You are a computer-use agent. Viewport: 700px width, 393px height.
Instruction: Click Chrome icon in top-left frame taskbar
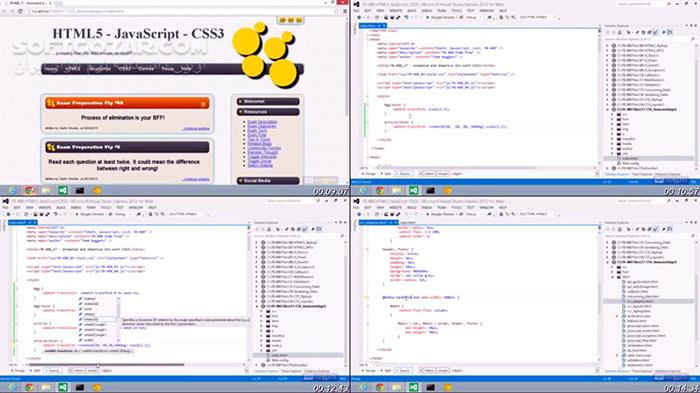click(29, 191)
